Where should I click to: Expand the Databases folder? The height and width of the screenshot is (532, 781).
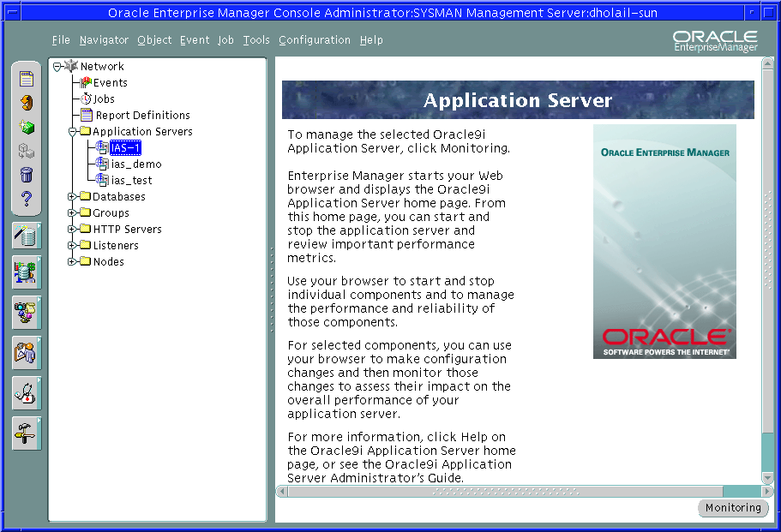click(72, 196)
